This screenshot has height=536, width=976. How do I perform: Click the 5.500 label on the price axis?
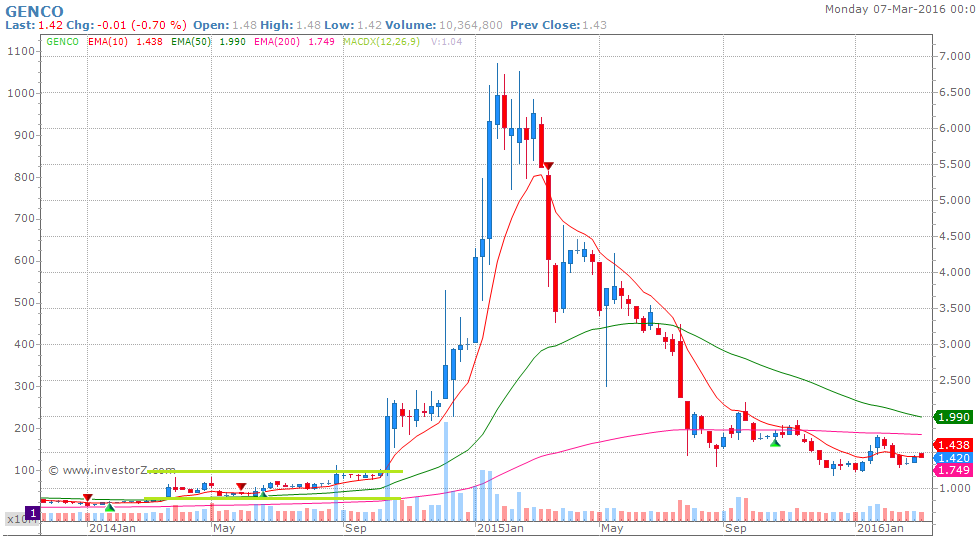pyautogui.click(x=954, y=164)
